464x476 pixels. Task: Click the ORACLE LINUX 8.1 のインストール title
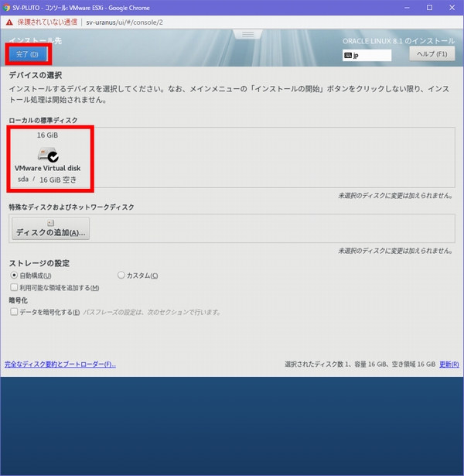pyautogui.click(x=399, y=41)
